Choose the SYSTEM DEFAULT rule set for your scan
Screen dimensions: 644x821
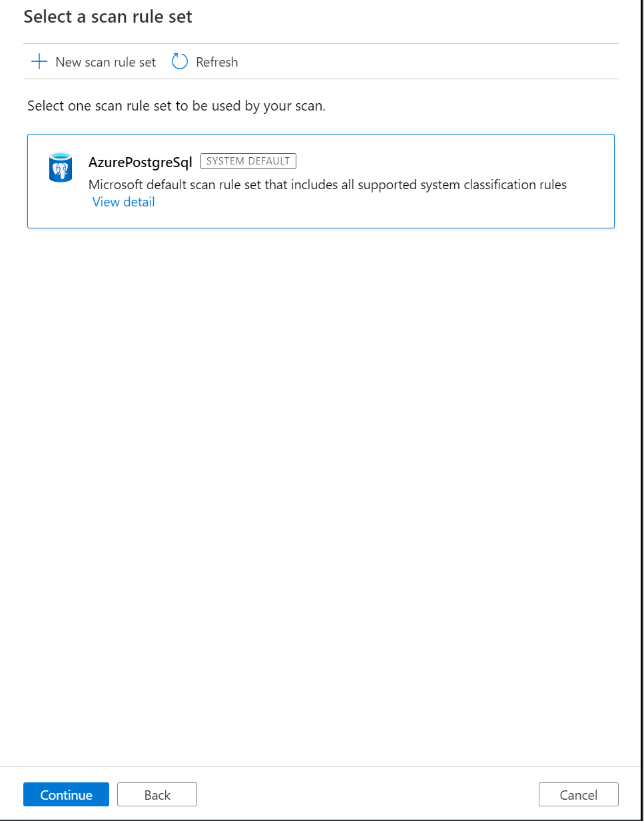pyautogui.click(x=321, y=180)
